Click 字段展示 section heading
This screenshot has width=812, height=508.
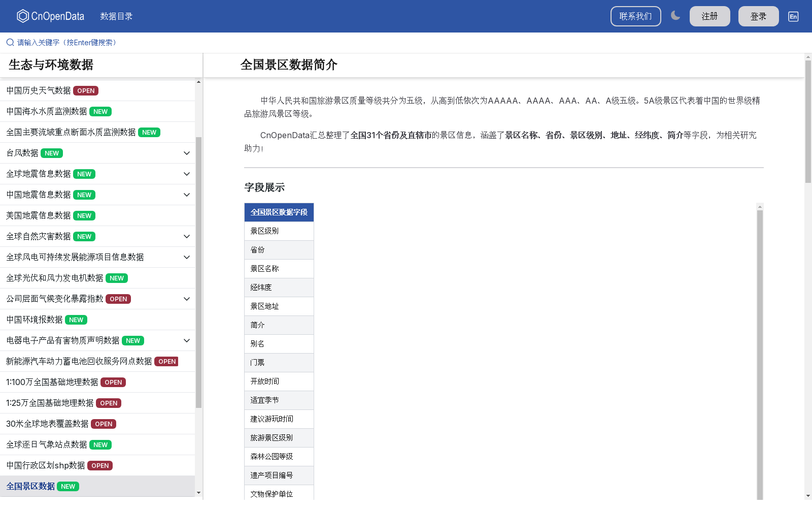click(x=264, y=187)
